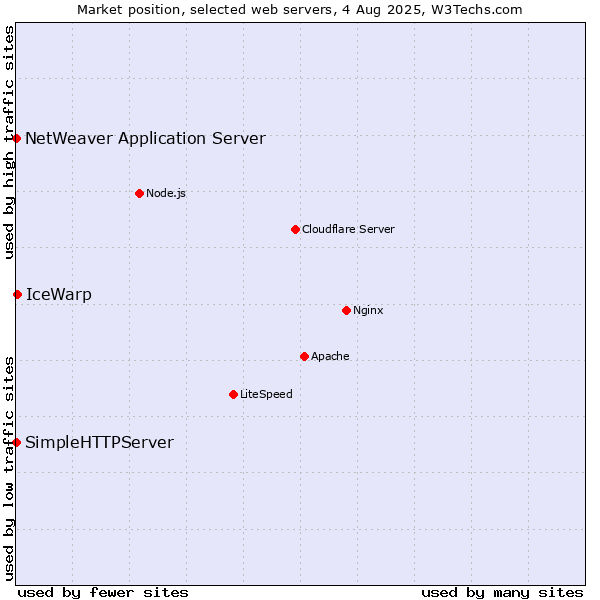Select the 'LiteSpeed' label text

(266, 394)
